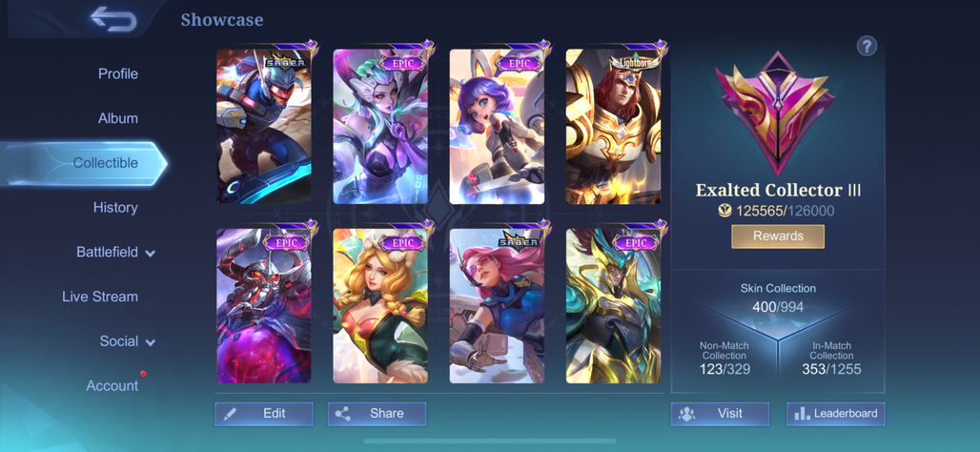Viewport: 980px width, 452px height.
Task: Click the Skin Collection 400/994 stat
Action: (778, 298)
